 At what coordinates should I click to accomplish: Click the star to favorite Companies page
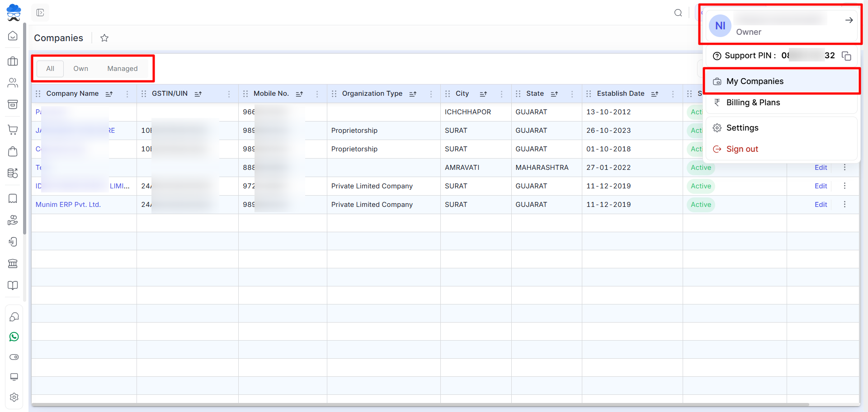tap(104, 38)
